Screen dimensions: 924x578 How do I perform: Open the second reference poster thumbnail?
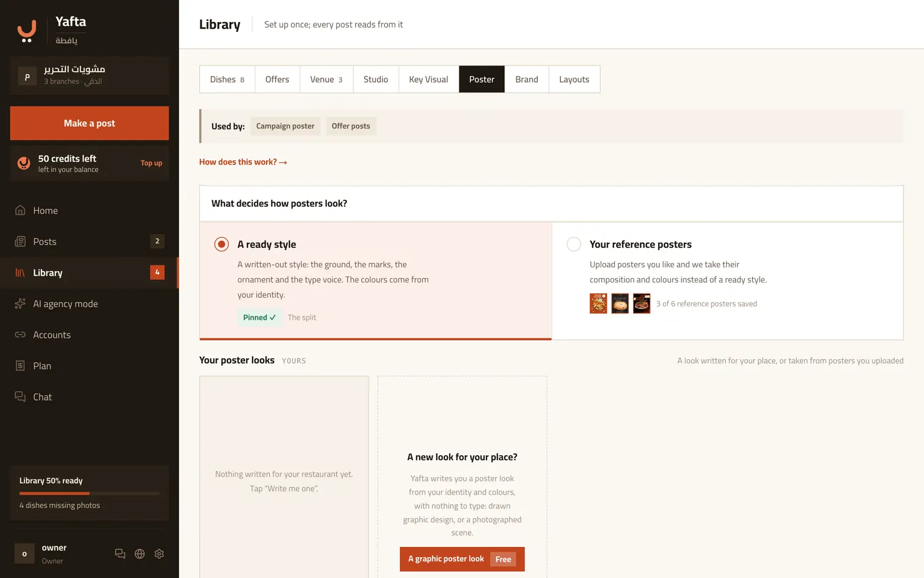point(620,303)
